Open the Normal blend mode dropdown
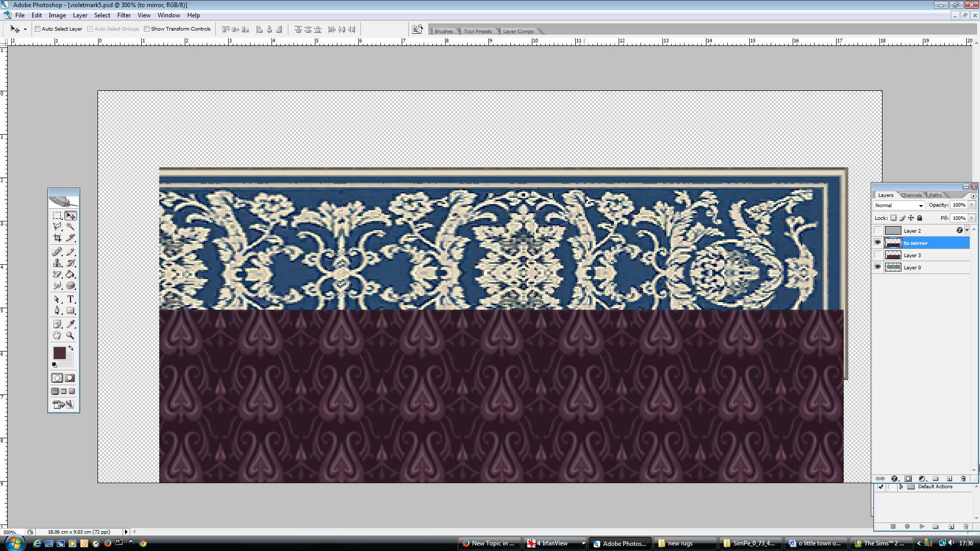The height and width of the screenshot is (551, 980). click(899, 205)
